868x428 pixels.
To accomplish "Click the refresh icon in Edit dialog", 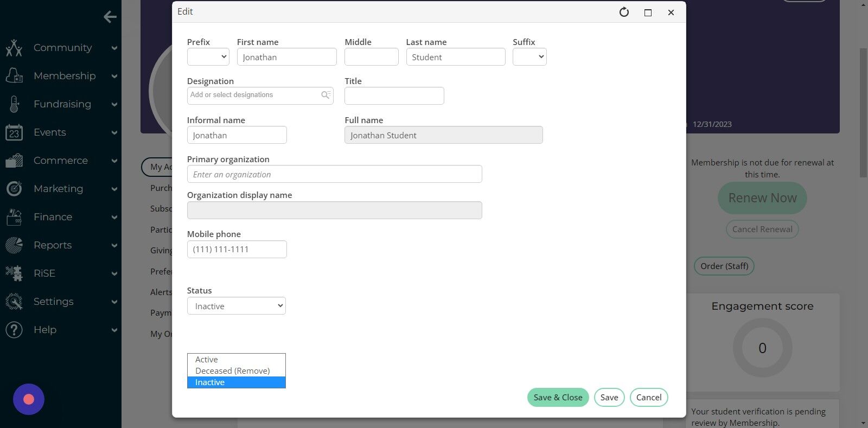I will pos(624,12).
